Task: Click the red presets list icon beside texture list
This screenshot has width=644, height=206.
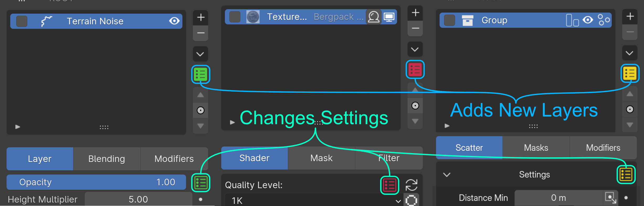Action: point(415,69)
